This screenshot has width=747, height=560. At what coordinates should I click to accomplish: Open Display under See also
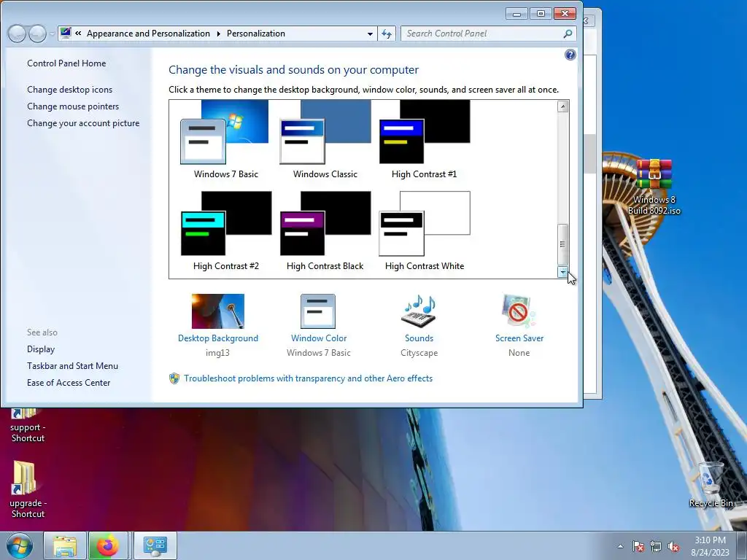pos(41,349)
